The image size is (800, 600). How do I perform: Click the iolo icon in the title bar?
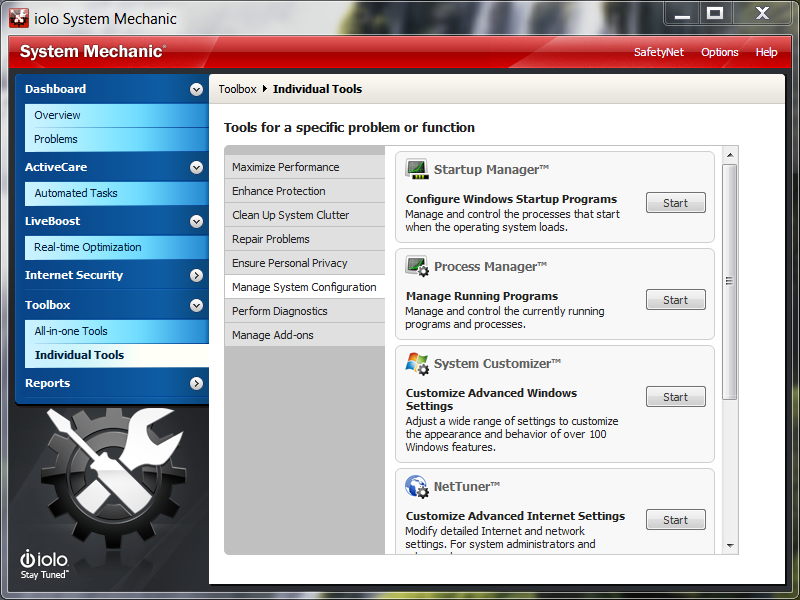20,17
